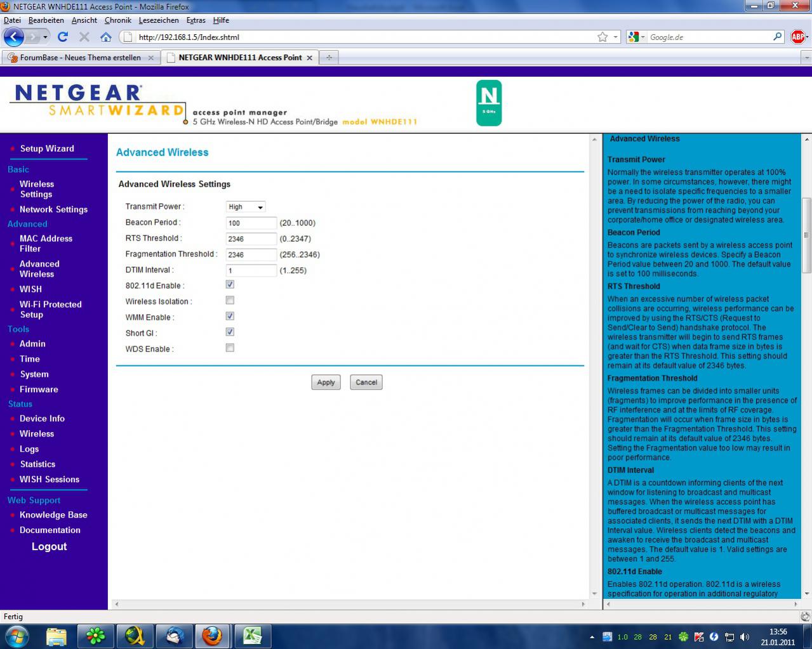Open the back/forward history dropdown arrow

coord(45,37)
